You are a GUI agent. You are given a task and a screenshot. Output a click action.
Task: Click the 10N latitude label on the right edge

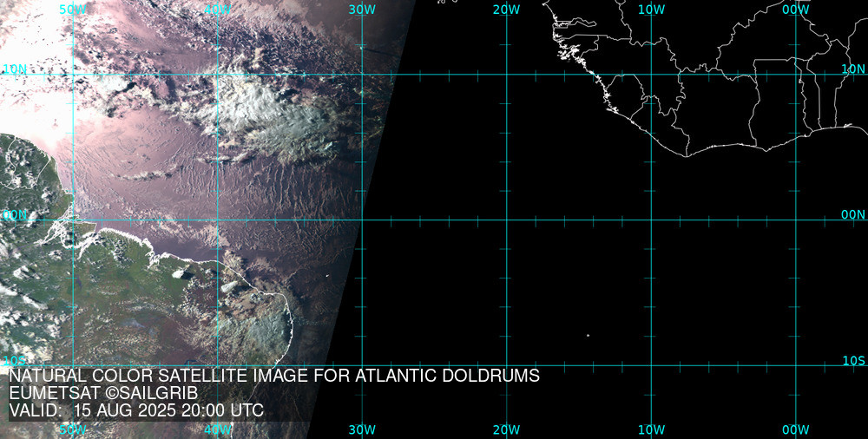click(853, 69)
